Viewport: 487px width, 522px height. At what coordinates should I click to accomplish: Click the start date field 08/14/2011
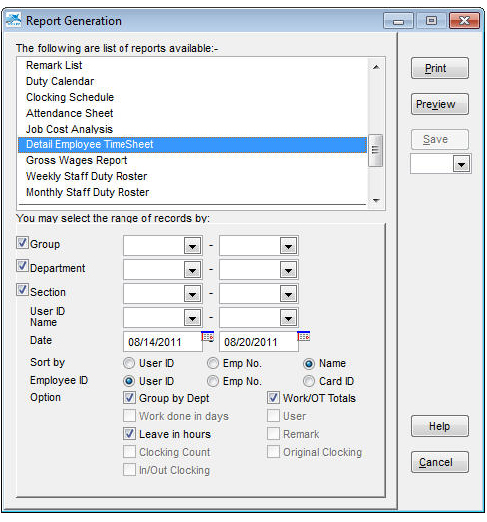click(163, 342)
